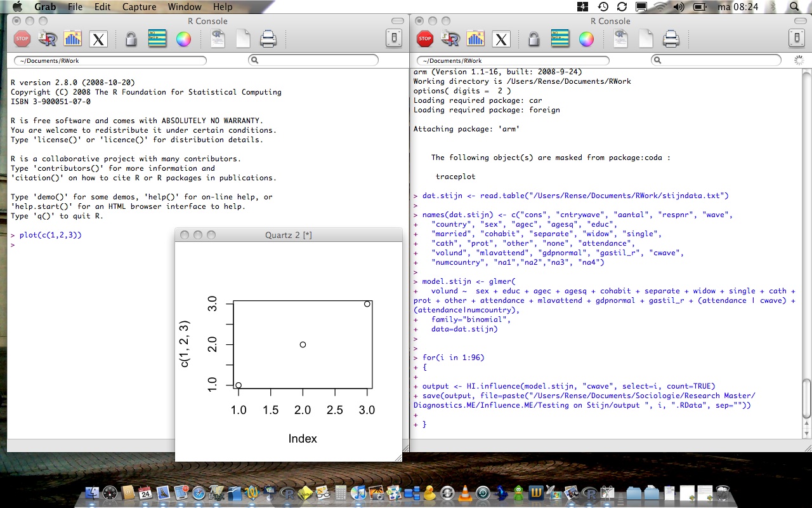812x508 pixels.
Task: Open the Capture menu
Action: coord(139,7)
